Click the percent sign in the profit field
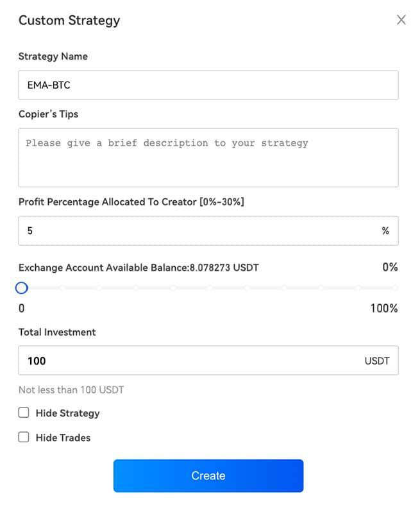Viewport: 420px width, 507px height. pyautogui.click(x=385, y=231)
